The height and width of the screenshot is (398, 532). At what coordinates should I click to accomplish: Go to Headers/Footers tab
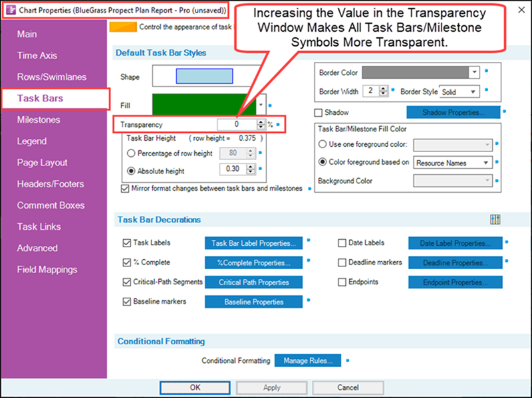pyautogui.click(x=51, y=184)
